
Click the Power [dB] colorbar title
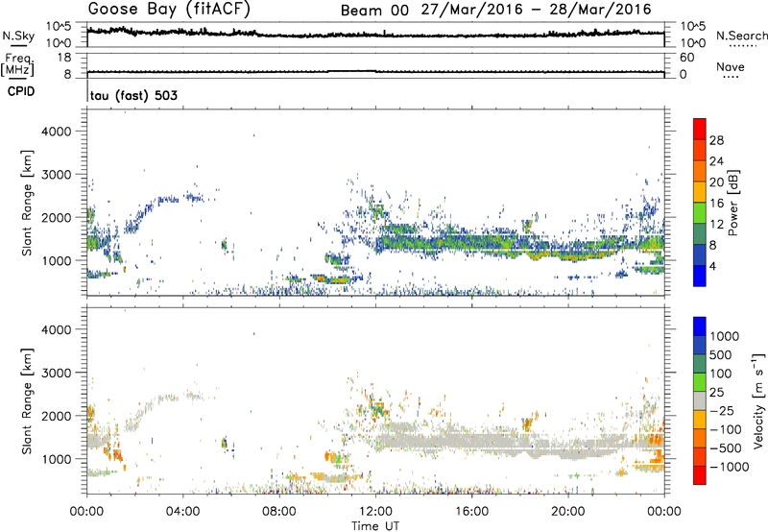(732, 203)
